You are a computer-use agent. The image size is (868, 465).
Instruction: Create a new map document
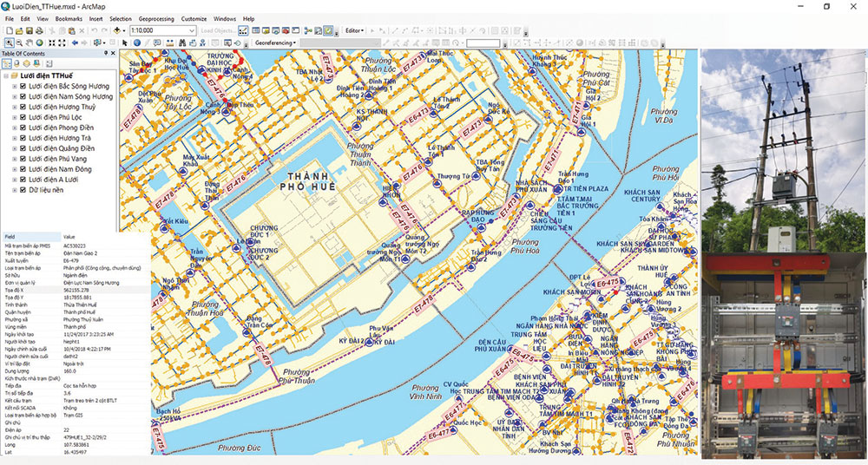coord(10,30)
